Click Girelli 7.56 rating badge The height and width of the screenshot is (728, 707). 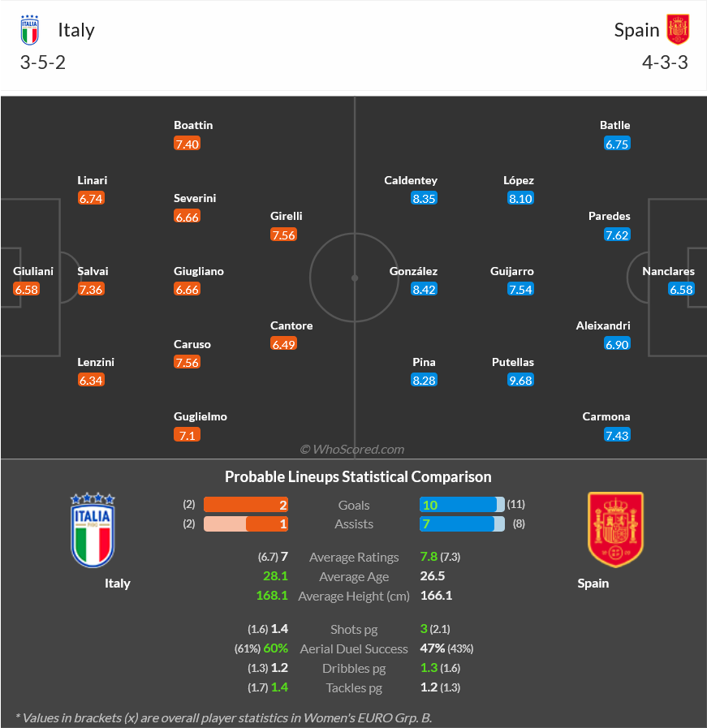coord(283,235)
